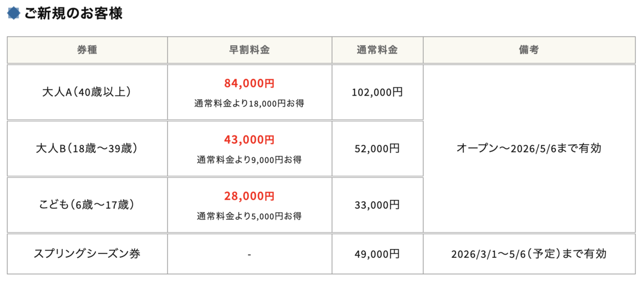Click the オープン〜2026/5/6まで有効 remark
This screenshot has height=283, width=644.
(x=529, y=149)
